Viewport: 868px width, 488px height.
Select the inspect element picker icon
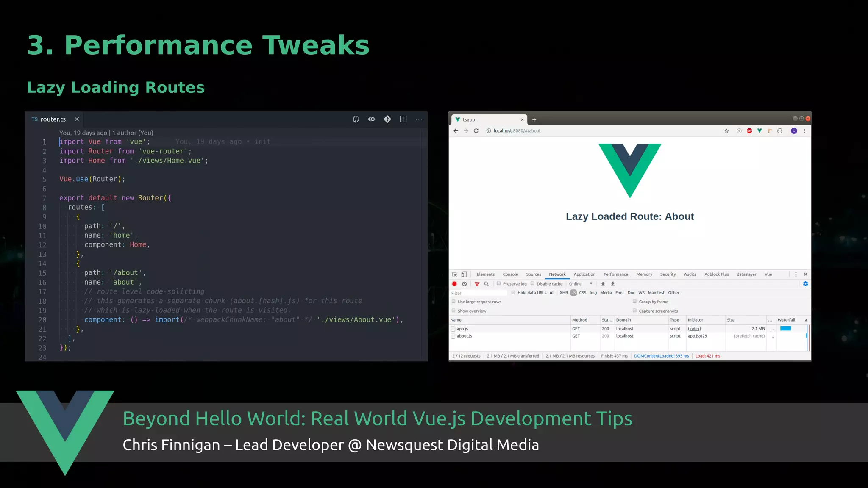[x=455, y=274]
